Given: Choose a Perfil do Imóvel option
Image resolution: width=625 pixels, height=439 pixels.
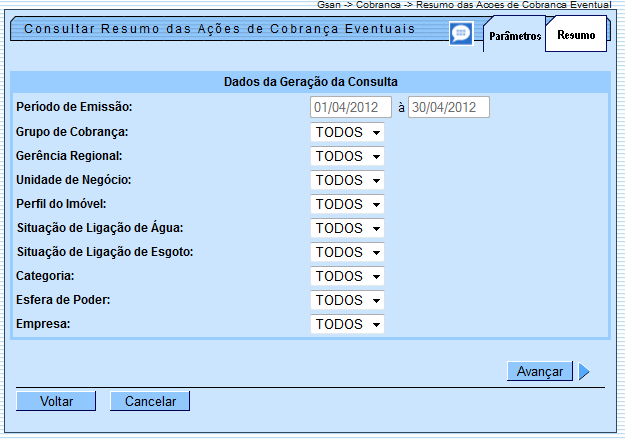Looking at the screenshot, I should coord(347,204).
